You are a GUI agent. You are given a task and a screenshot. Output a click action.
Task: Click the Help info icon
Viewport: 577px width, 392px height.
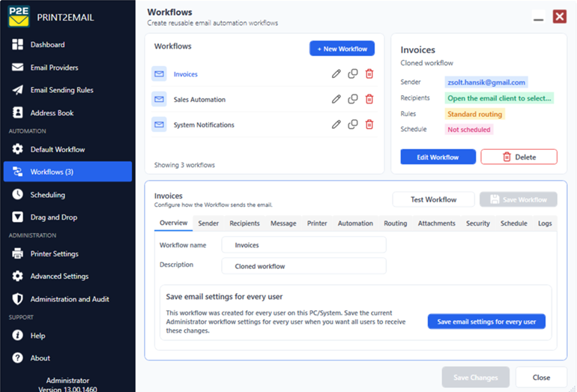(x=17, y=335)
